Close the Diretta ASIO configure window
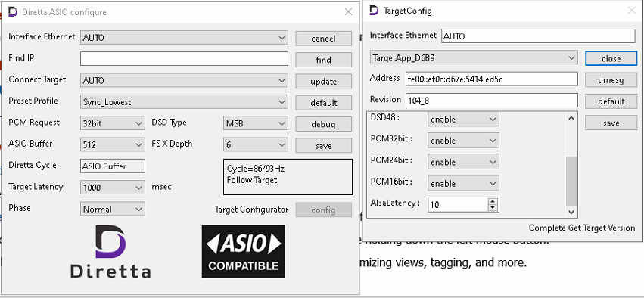This screenshot has width=644, height=298. click(x=348, y=12)
